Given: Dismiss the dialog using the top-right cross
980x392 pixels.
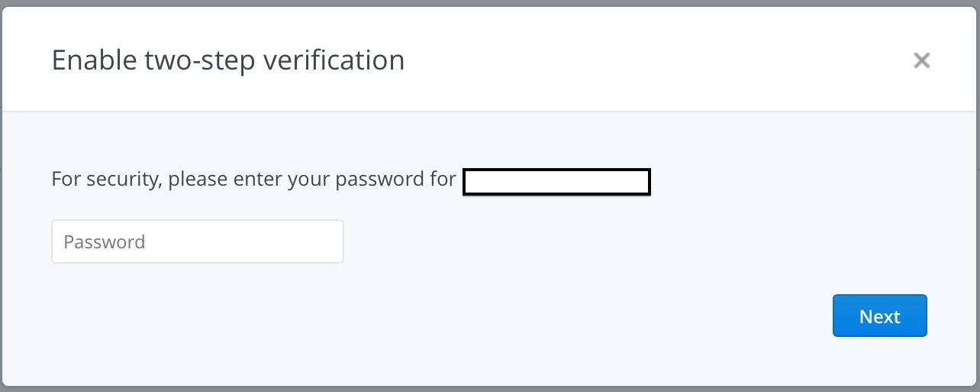Looking at the screenshot, I should (x=921, y=60).
